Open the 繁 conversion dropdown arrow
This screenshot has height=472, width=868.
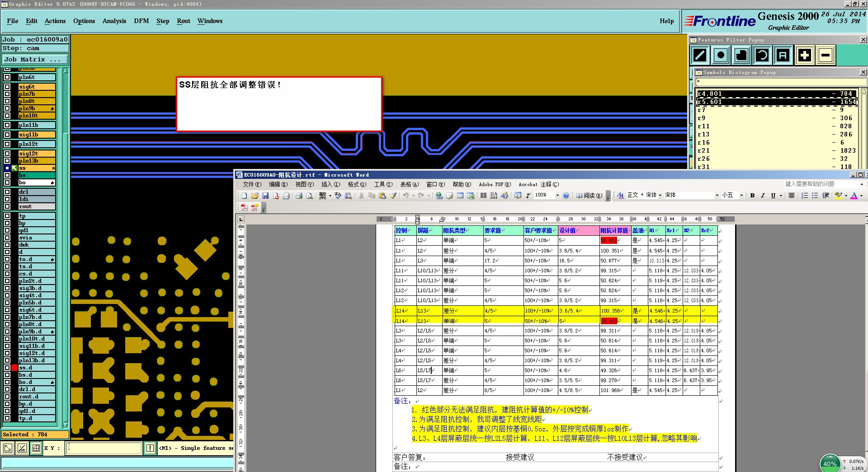(330, 196)
